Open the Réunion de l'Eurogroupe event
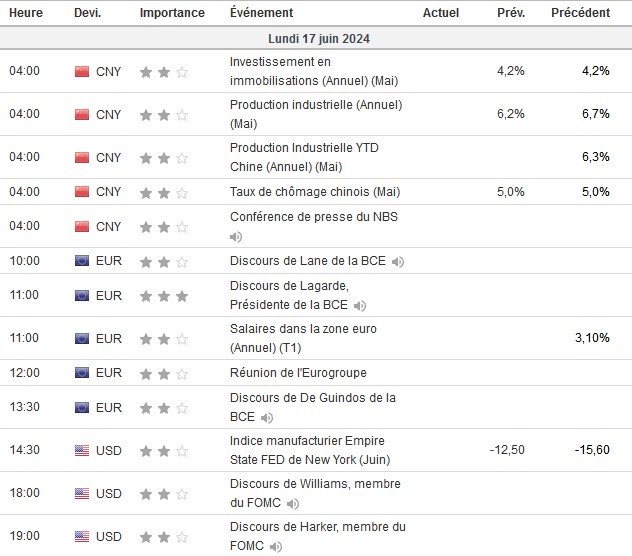Screen dimensions: 632x556 (x=298, y=373)
